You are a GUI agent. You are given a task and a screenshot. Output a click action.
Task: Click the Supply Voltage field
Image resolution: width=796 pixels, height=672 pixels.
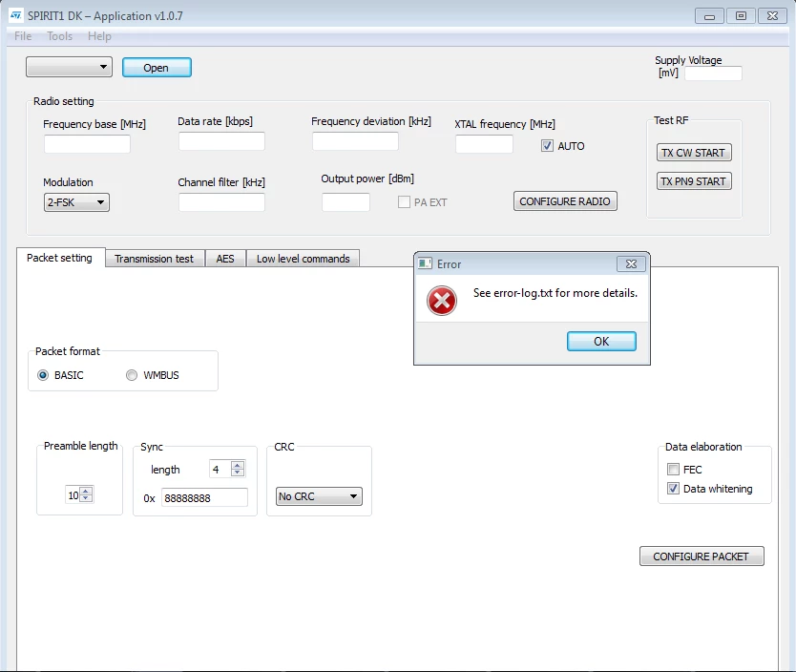[713, 73]
